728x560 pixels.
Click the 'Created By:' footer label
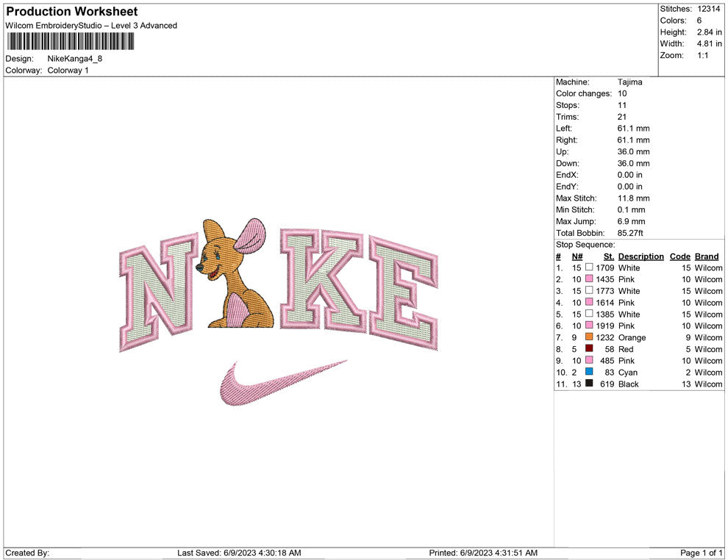pos(27,553)
